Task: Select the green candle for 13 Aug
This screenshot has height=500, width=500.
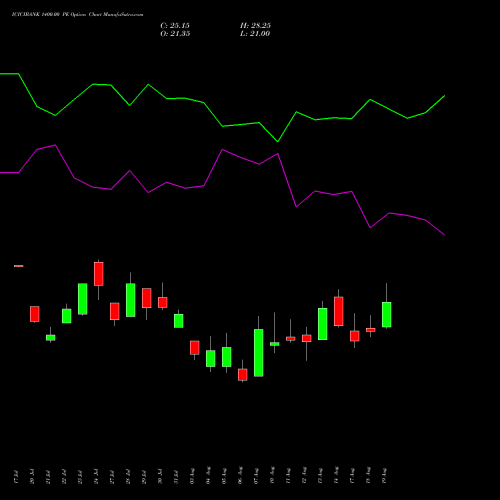Action: click(x=323, y=324)
